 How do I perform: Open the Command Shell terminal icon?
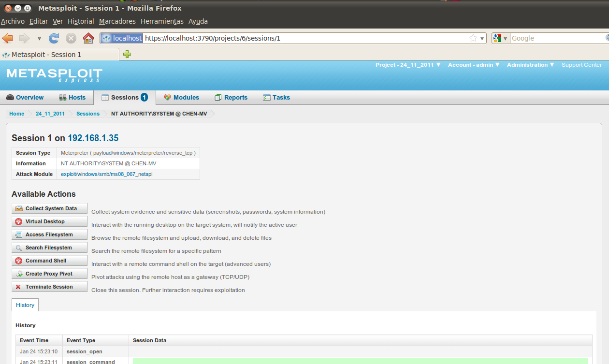[x=18, y=260]
